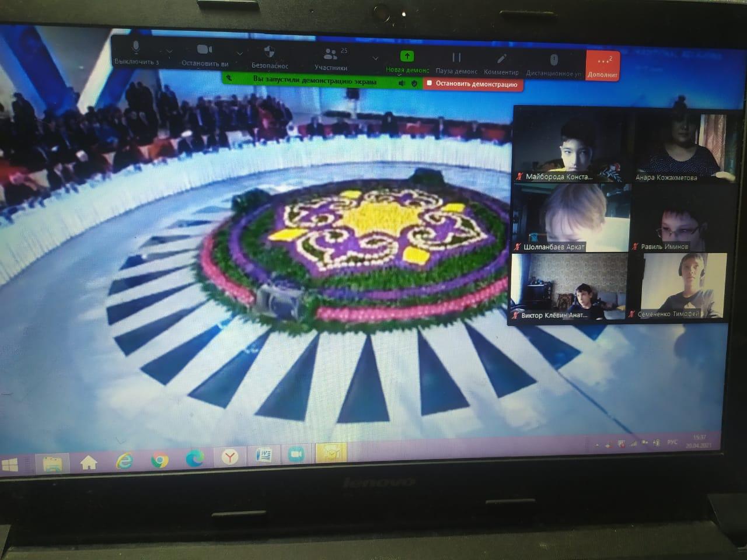Pause the screen share
This screenshot has width=747, height=560.
tap(456, 61)
